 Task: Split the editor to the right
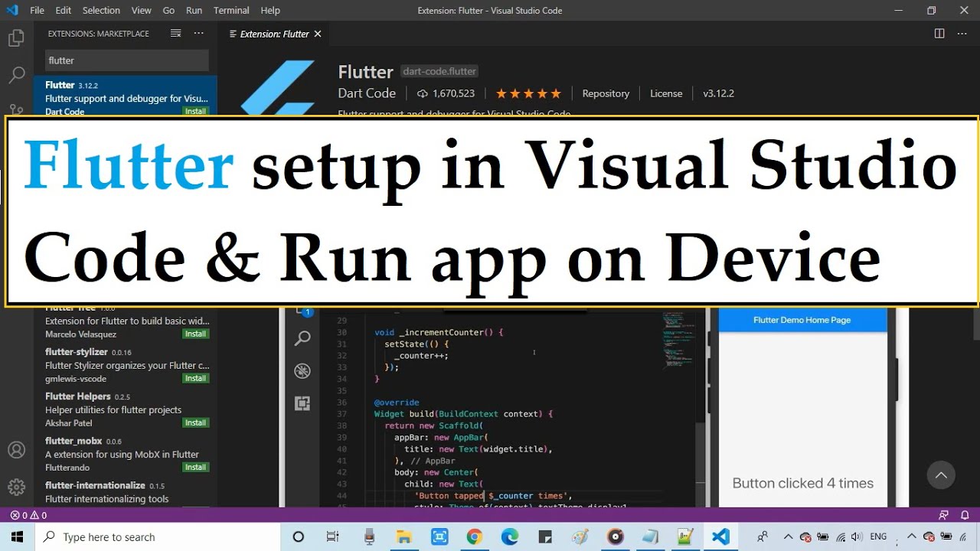pyautogui.click(x=939, y=34)
